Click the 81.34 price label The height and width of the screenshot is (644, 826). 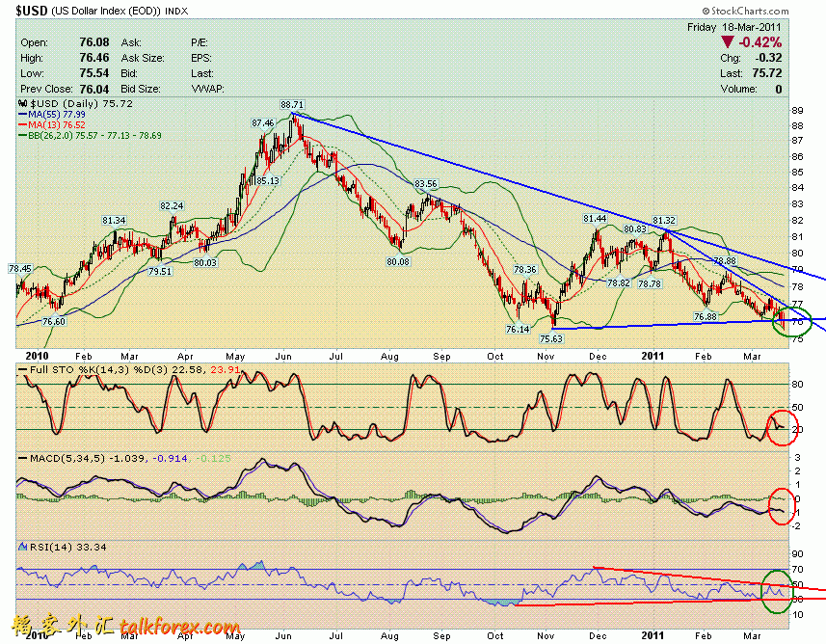pos(114,220)
